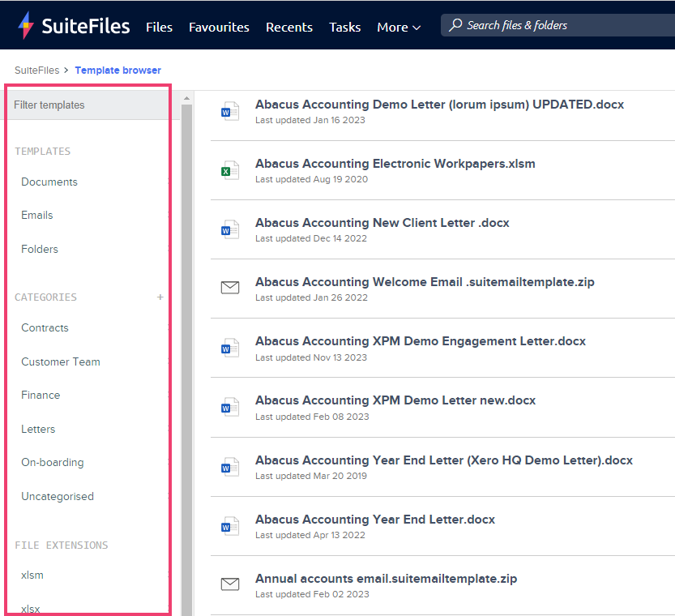Image resolution: width=675 pixels, height=616 pixels.
Task: Open the Tasks section
Action: [x=344, y=27]
